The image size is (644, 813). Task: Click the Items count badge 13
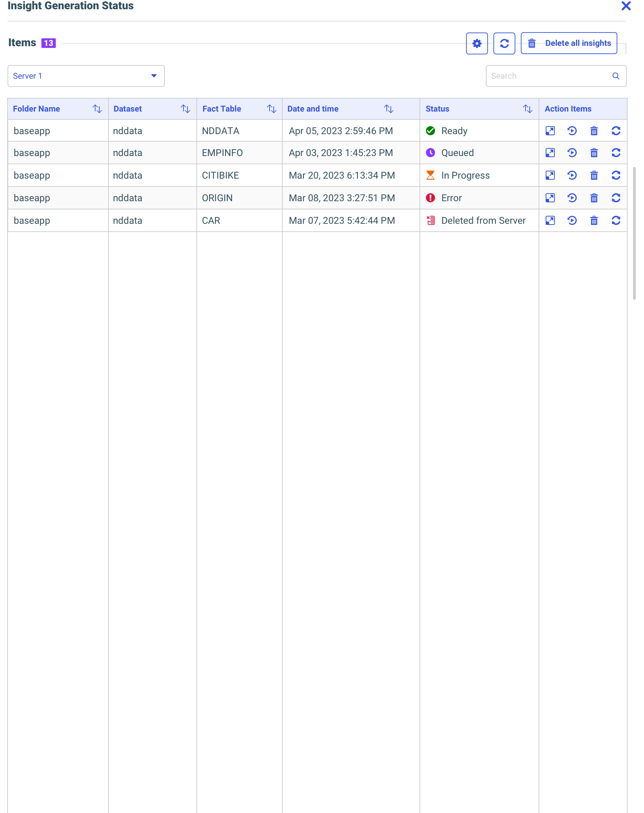49,44
